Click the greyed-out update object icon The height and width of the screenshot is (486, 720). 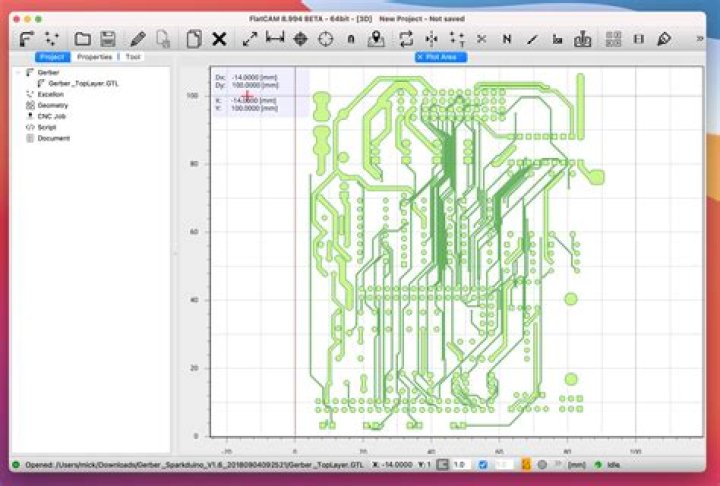163,39
